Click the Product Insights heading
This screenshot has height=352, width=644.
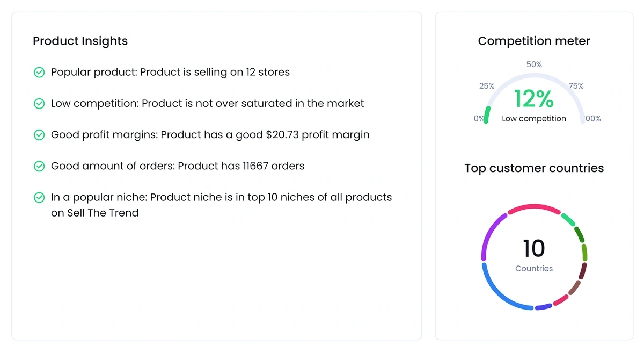pos(80,41)
